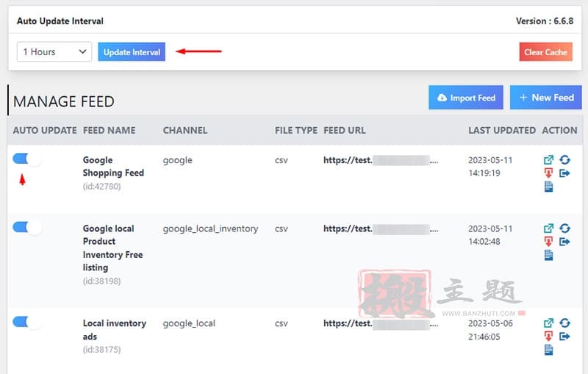Click the csv file type in Local inventory ads row
588x374 pixels.
pyautogui.click(x=282, y=323)
